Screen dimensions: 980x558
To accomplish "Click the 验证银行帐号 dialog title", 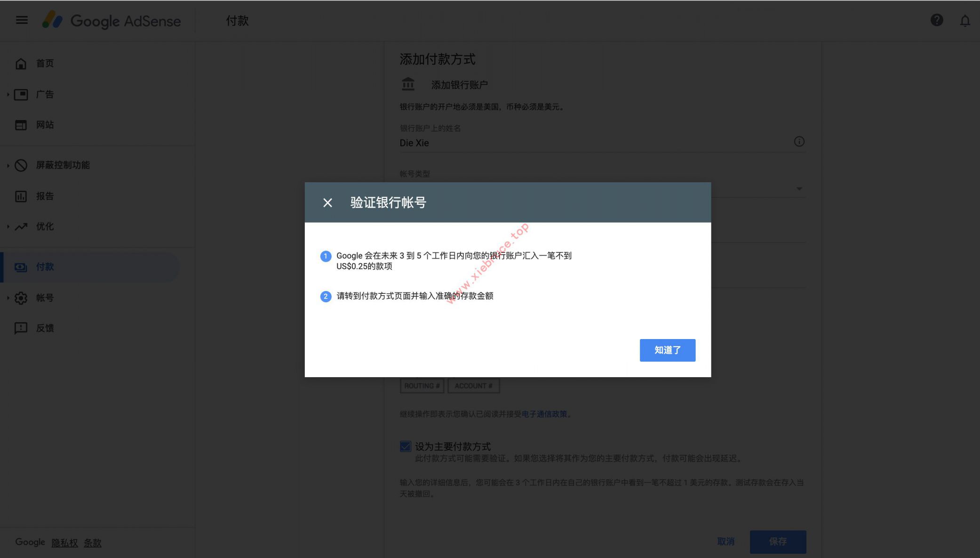I will click(x=388, y=202).
